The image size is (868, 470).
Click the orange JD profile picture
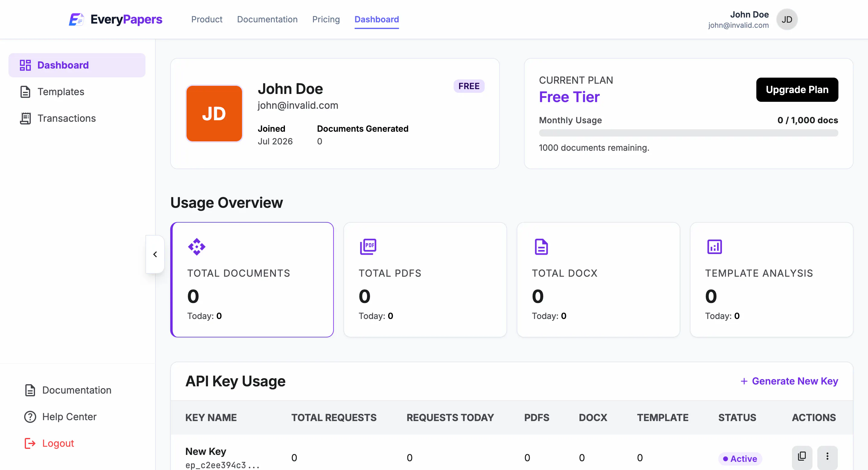coord(214,113)
